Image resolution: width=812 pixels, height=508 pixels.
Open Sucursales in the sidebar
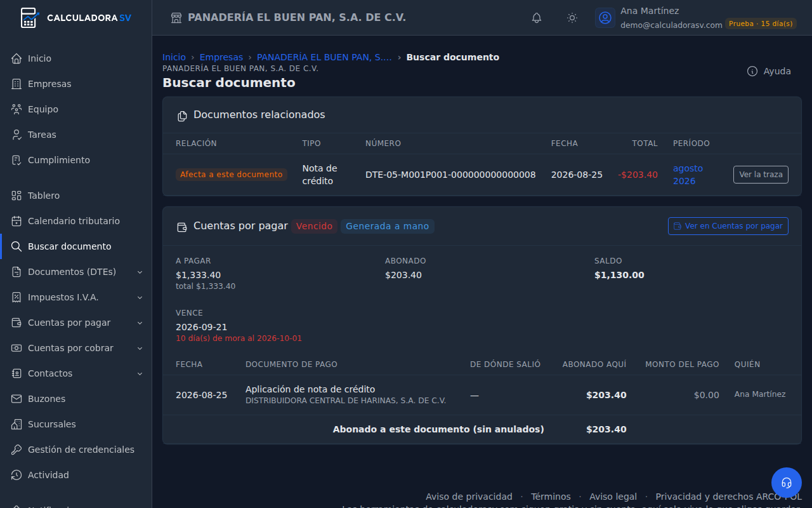tap(76, 424)
